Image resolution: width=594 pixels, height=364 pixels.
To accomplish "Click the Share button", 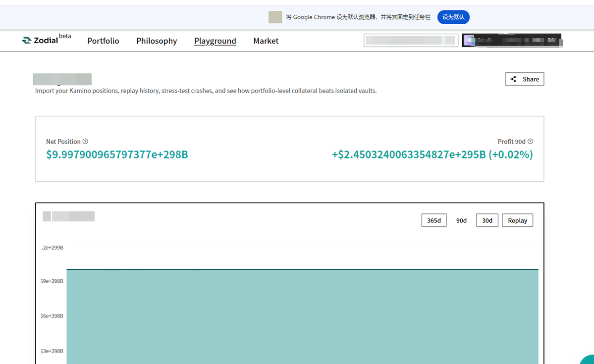I will 524,79.
